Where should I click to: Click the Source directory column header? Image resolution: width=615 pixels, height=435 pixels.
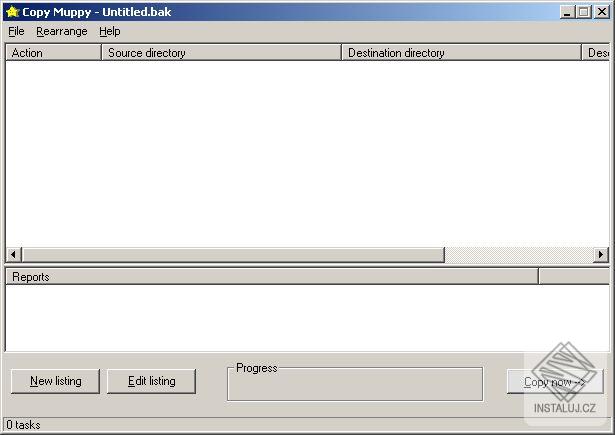coord(221,53)
